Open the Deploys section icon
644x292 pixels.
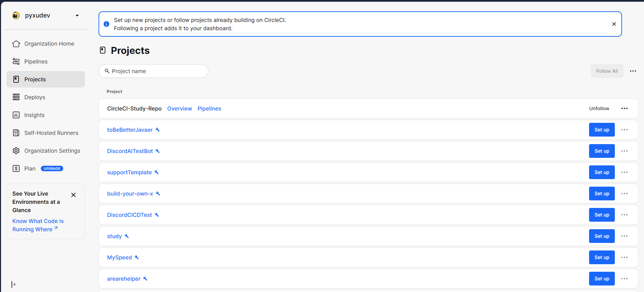16,97
